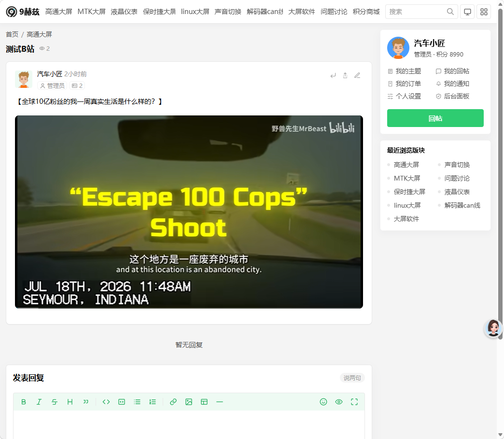The image size is (504, 439).
Task: Open 高通大屏 in top navigation
Action: pos(58,12)
